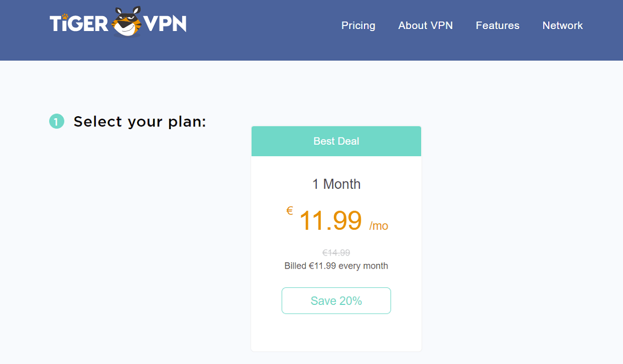623x364 pixels.
Task: Click the Billed €11.99 every month text
Action: [336, 265]
